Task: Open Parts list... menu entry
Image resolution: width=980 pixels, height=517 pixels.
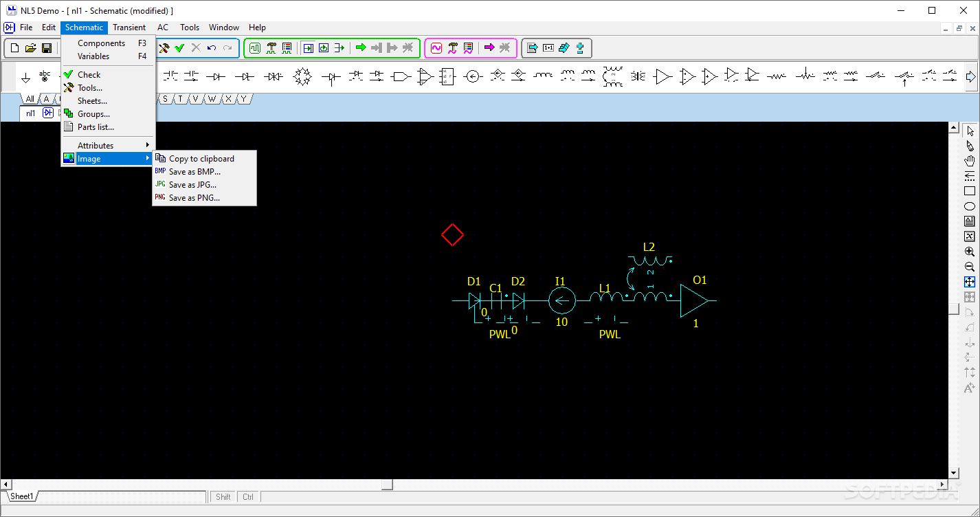Action: [x=109, y=126]
